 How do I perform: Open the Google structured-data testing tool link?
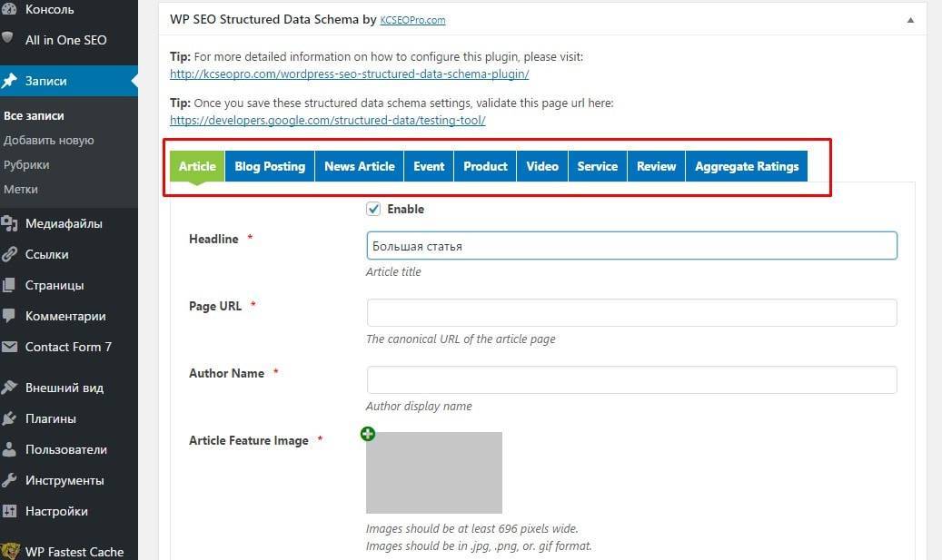click(327, 120)
